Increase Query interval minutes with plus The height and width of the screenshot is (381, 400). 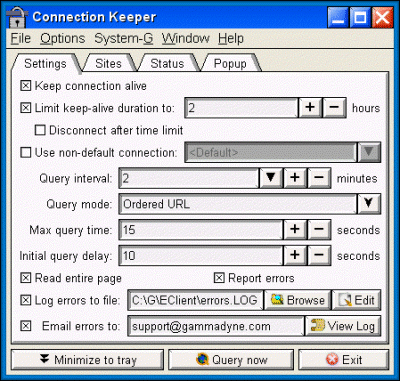[295, 178]
